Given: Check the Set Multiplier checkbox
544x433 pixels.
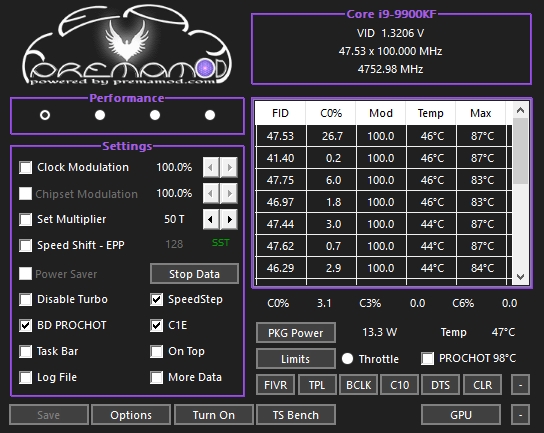Looking at the screenshot, I should coord(25,219).
